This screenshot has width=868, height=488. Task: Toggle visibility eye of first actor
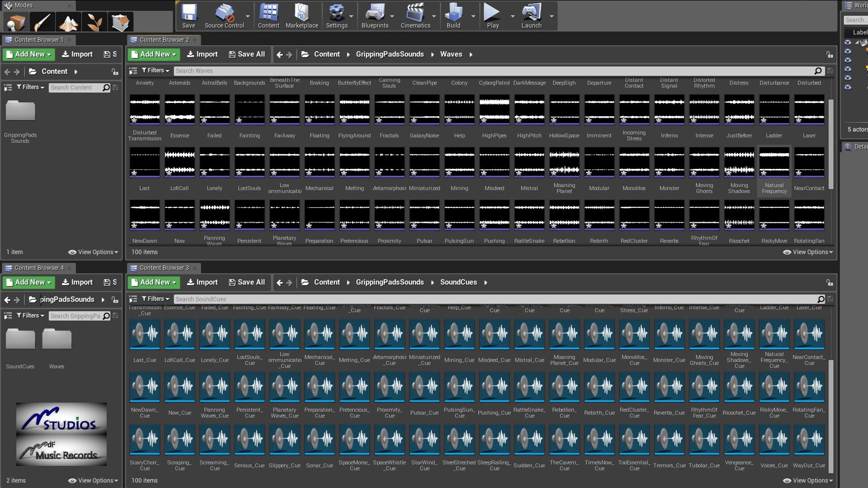pyautogui.click(x=848, y=42)
